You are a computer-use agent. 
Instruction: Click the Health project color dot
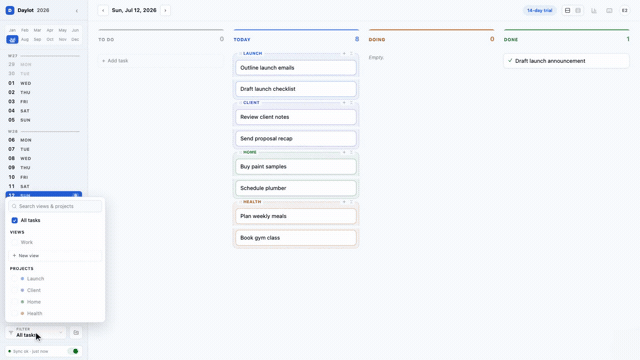[22, 313]
